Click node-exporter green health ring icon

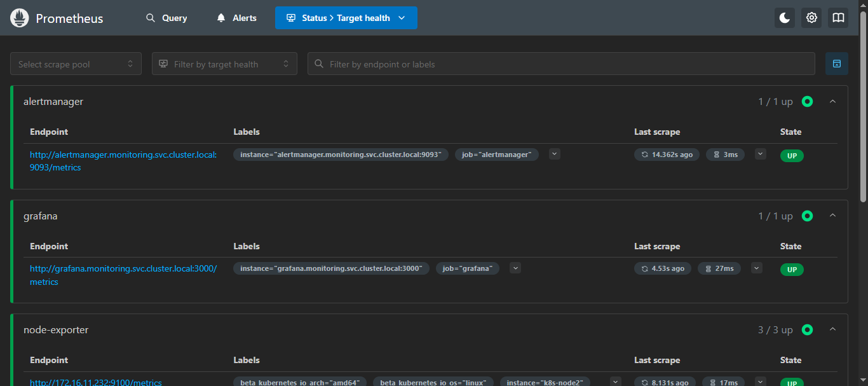click(x=807, y=330)
